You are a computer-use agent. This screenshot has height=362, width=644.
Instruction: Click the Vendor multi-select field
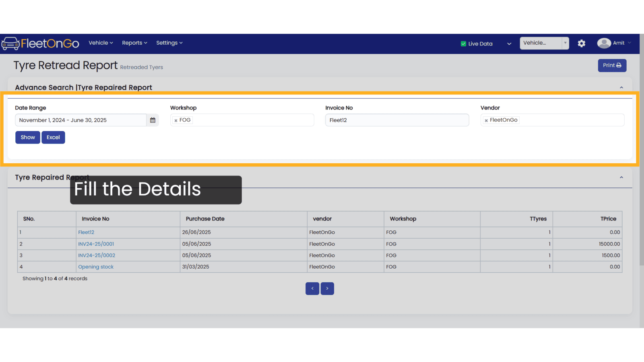click(552, 120)
